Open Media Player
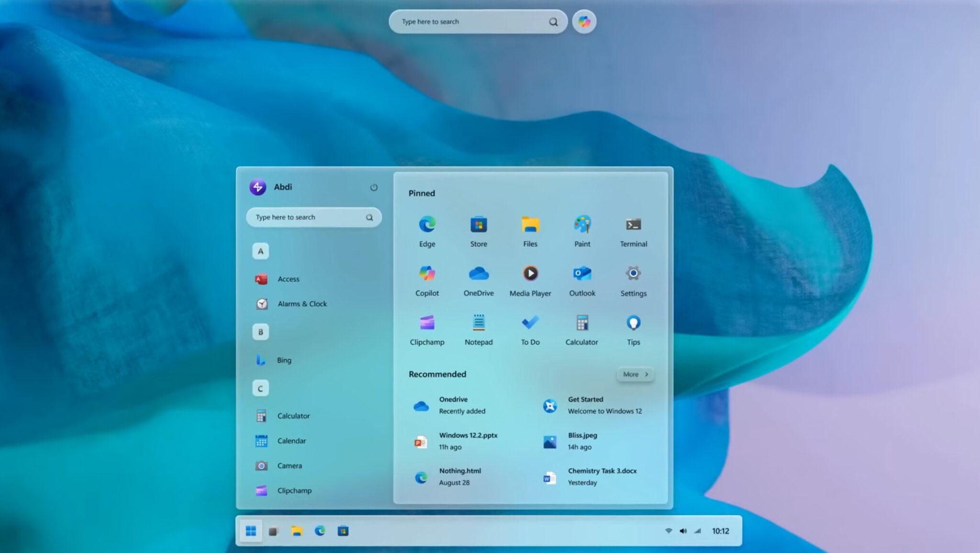This screenshot has width=980, height=553. (530, 274)
